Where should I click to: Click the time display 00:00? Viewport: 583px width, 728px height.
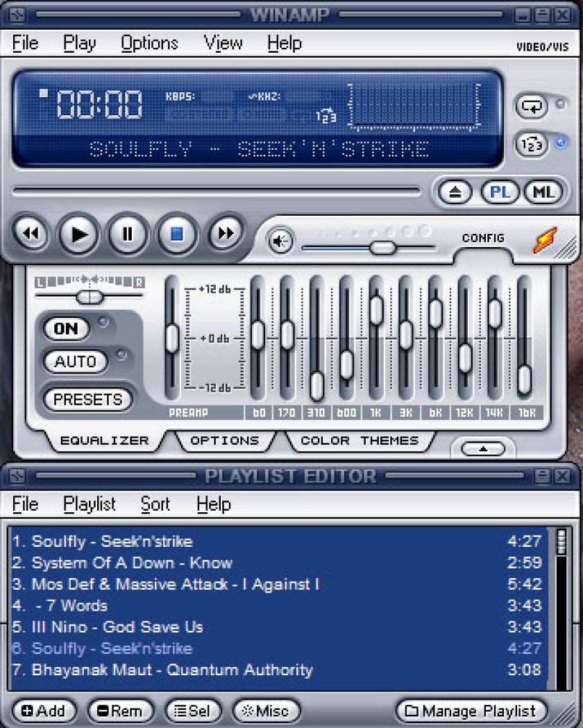point(99,104)
